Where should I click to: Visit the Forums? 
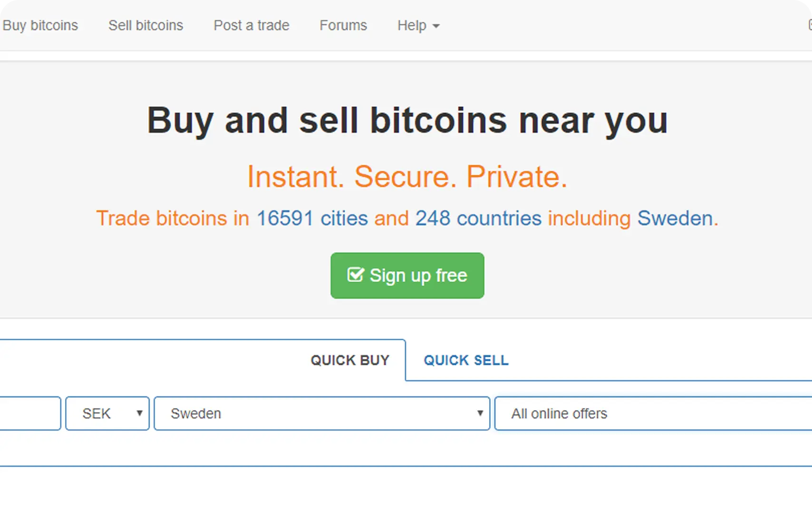click(343, 25)
